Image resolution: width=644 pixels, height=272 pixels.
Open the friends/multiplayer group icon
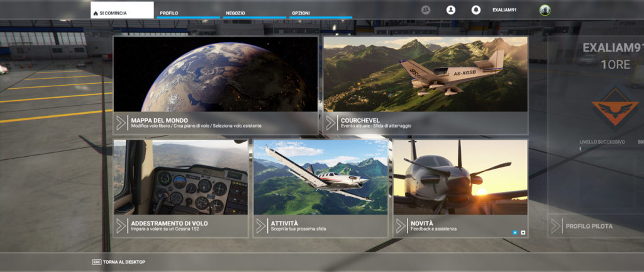coord(426,10)
